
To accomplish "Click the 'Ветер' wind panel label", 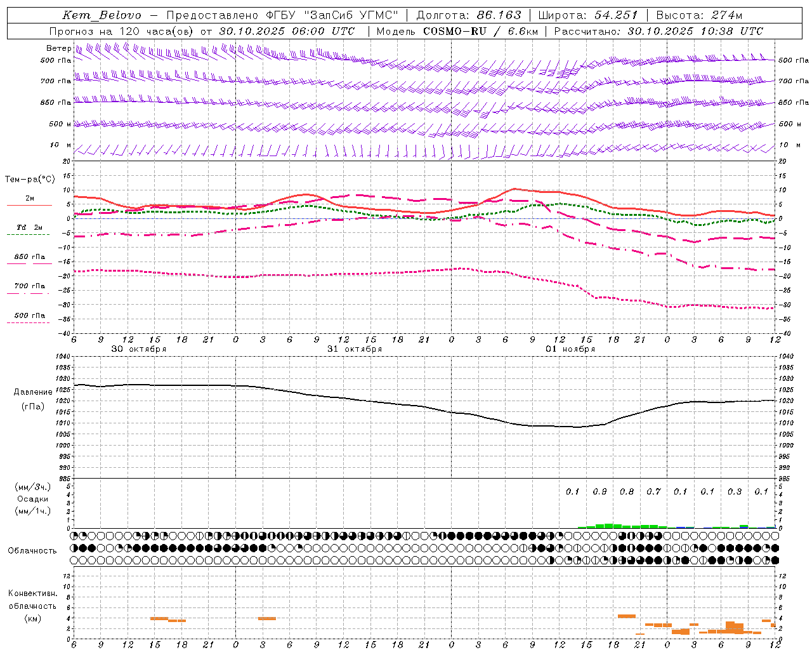I will point(58,48).
